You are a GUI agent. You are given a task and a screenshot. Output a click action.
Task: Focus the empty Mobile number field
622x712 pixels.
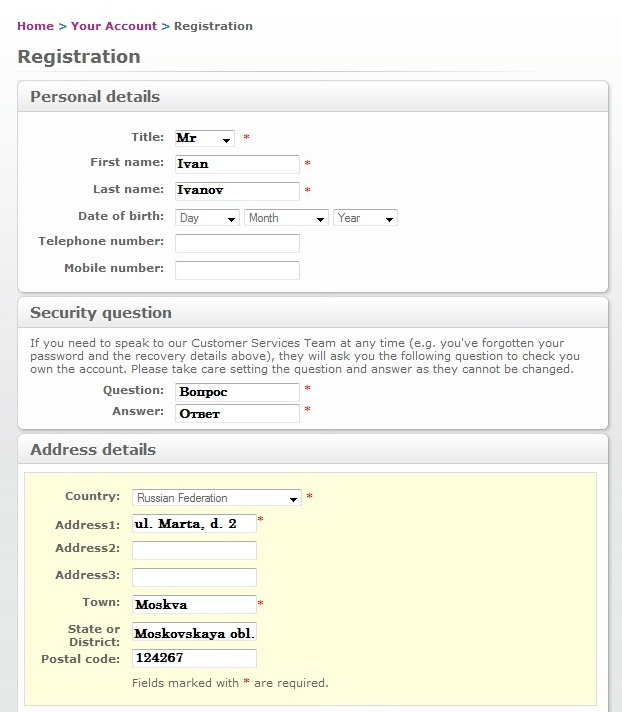click(x=237, y=270)
